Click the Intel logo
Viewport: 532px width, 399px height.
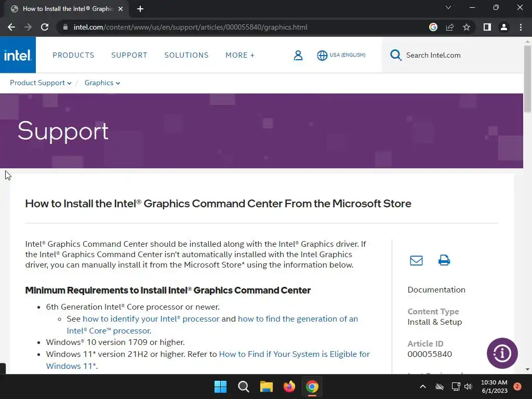pyautogui.click(x=18, y=55)
